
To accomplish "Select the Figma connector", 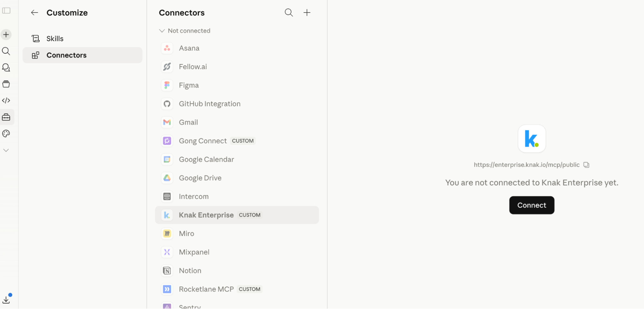I will (x=237, y=85).
